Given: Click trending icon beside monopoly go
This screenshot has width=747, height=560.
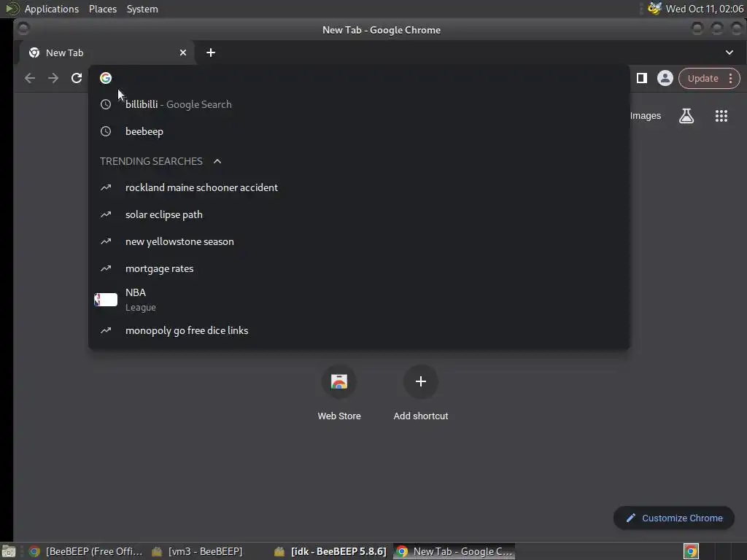Looking at the screenshot, I should point(106,330).
